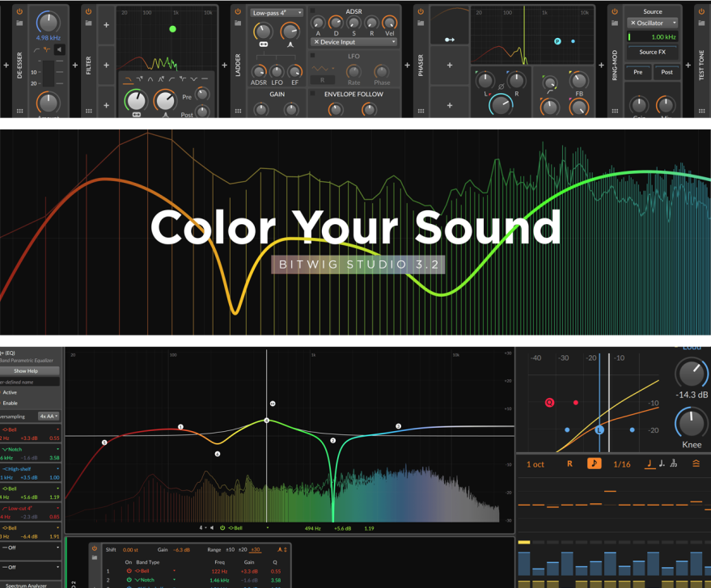Click the ±10 range option in EQ

click(x=229, y=550)
